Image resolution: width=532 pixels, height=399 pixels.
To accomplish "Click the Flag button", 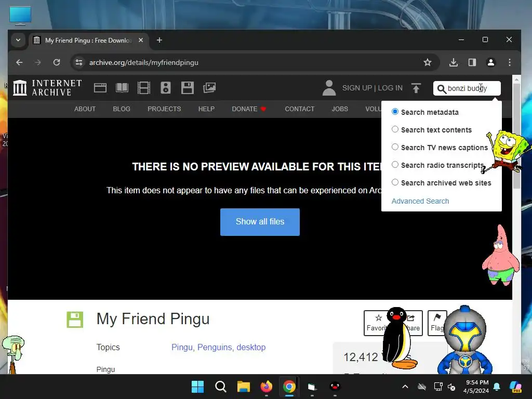I will click(437, 323).
